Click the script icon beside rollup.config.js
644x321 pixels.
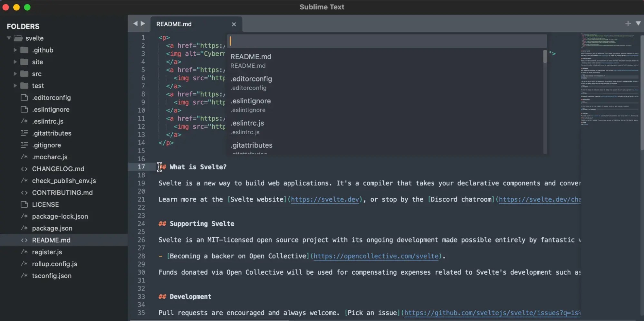(x=24, y=264)
